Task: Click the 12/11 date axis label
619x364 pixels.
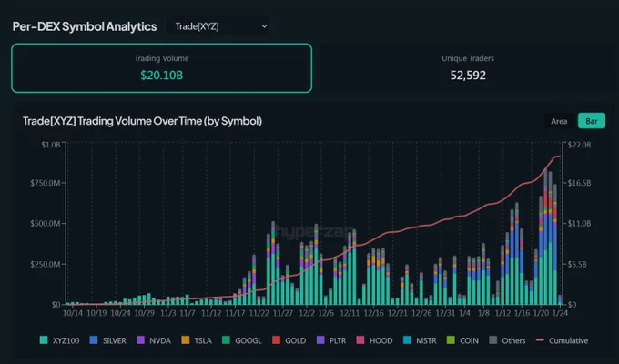Action: click(x=350, y=313)
